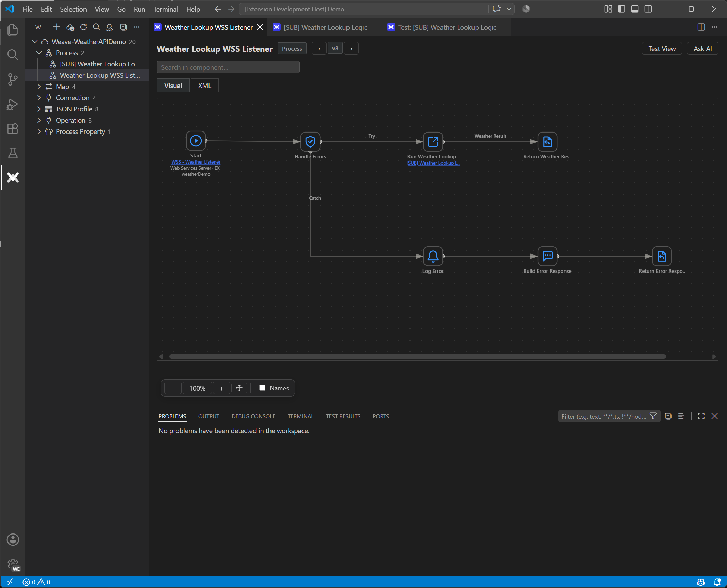Click the Test View button
This screenshot has width=727, height=588.
click(662, 49)
